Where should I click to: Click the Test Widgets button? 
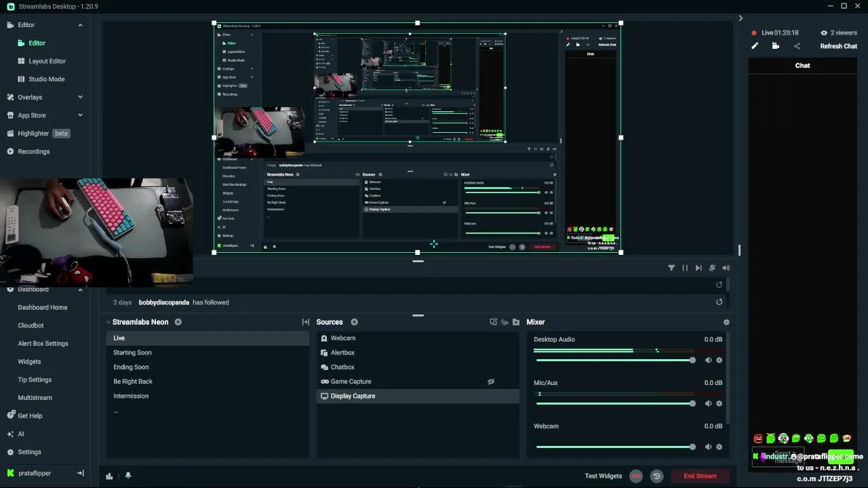tap(603, 476)
